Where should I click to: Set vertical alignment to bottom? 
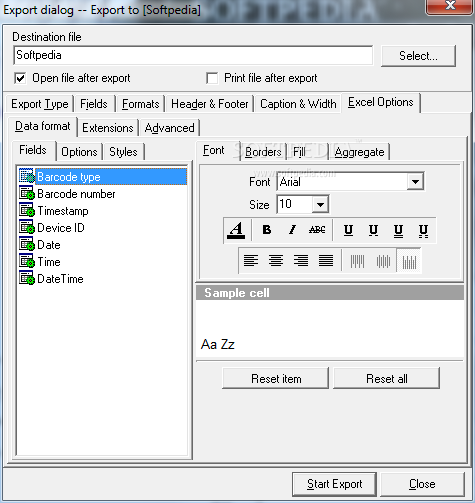(x=409, y=261)
